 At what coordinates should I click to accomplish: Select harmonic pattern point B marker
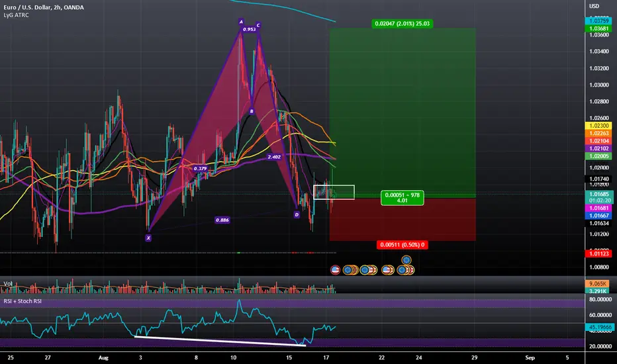click(x=252, y=111)
